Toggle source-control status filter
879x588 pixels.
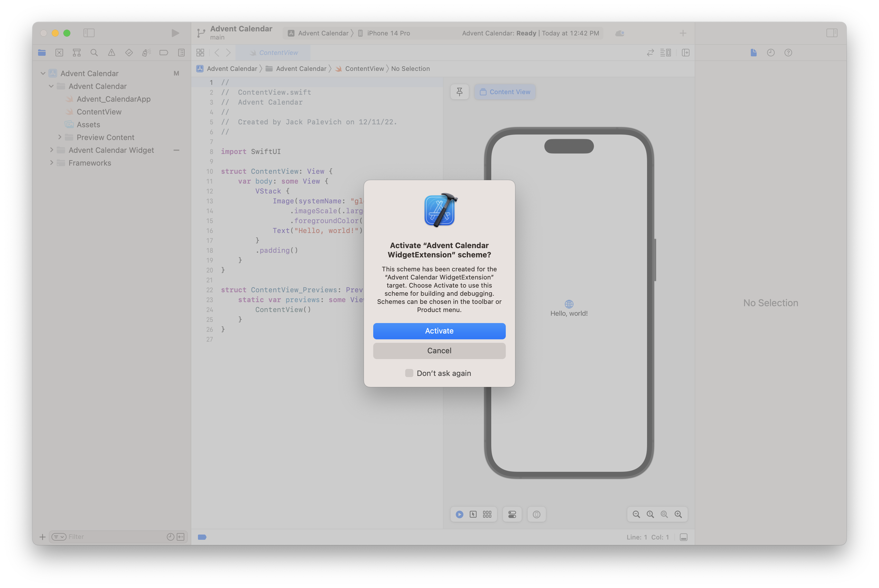(x=181, y=537)
